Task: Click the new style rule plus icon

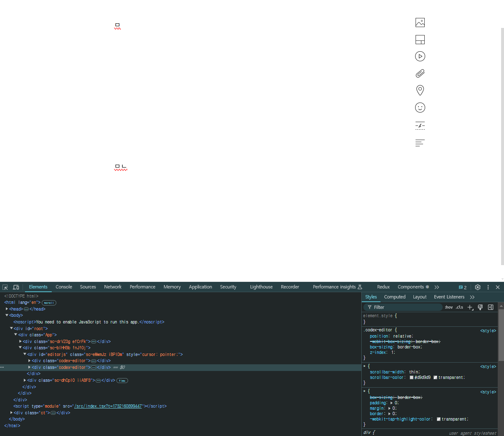Action: tap(470, 307)
